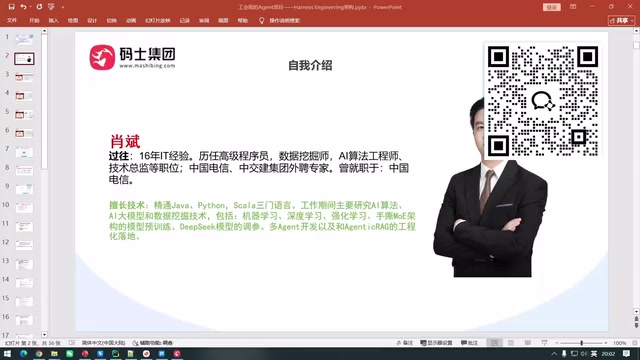Image resolution: width=640 pixels, height=360 pixels.
Task: Click the 登录 sign-in button
Action: point(551,7)
